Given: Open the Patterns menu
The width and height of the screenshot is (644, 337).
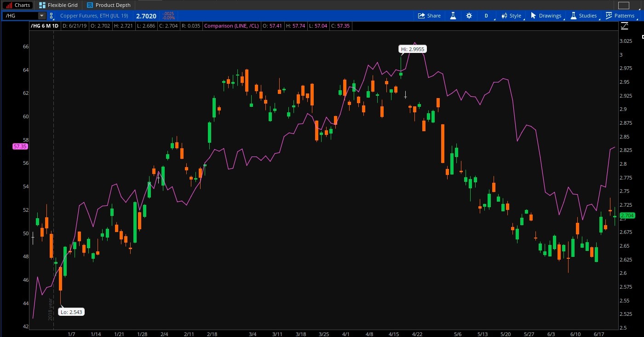Looking at the screenshot, I should click(620, 16).
